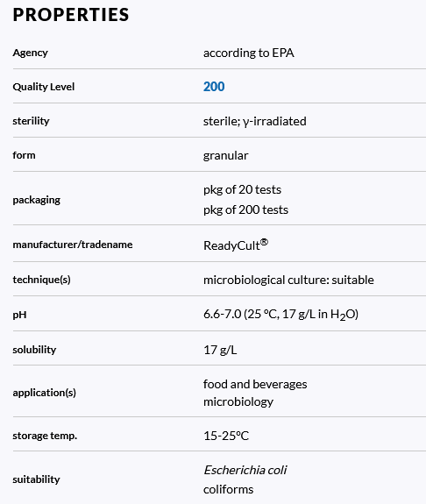426x504 pixels.
Task: Select 'microbiological culture: suitable' text
Action: [x=288, y=280]
